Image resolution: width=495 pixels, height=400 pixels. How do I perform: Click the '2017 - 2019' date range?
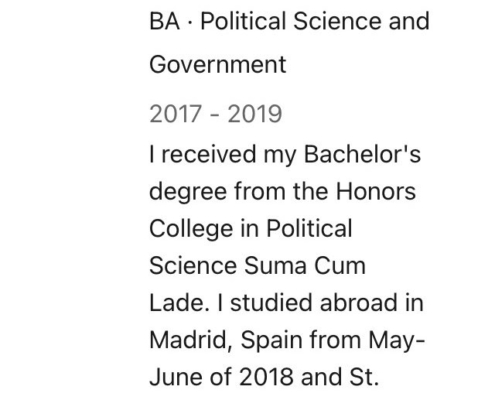coord(216,114)
